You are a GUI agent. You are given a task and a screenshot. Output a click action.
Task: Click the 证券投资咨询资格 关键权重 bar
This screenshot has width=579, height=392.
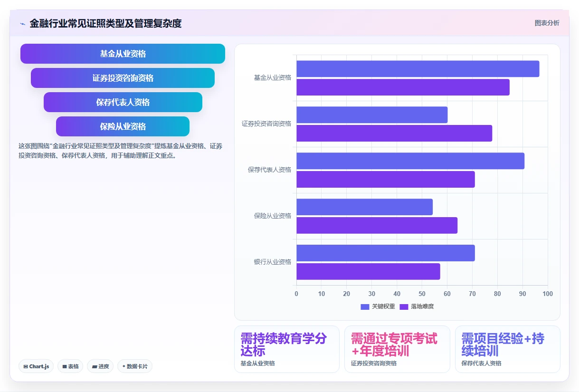click(x=372, y=115)
